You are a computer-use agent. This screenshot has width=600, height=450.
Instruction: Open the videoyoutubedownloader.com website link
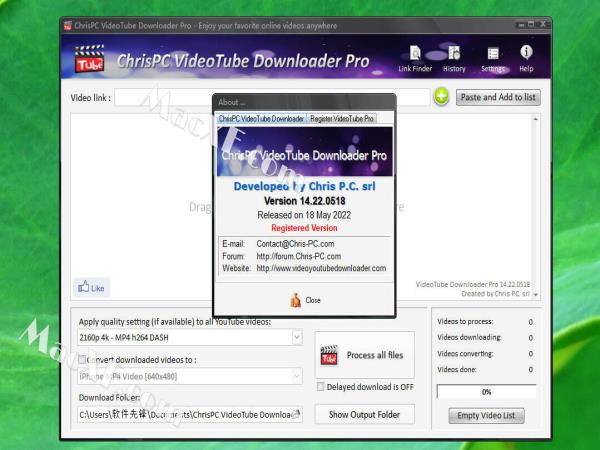tap(321, 268)
